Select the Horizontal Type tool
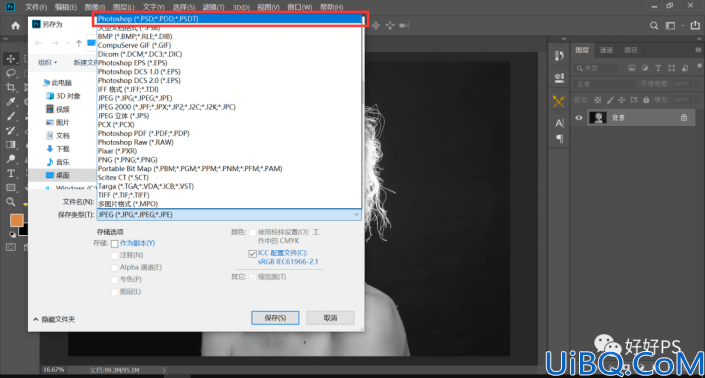705x378 pixels. (11, 173)
